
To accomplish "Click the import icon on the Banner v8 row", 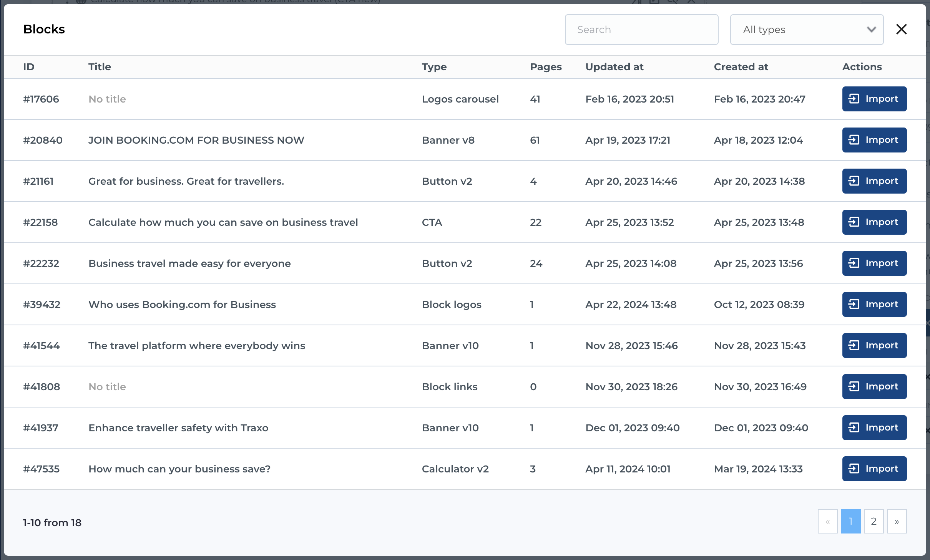I will (854, 140).
